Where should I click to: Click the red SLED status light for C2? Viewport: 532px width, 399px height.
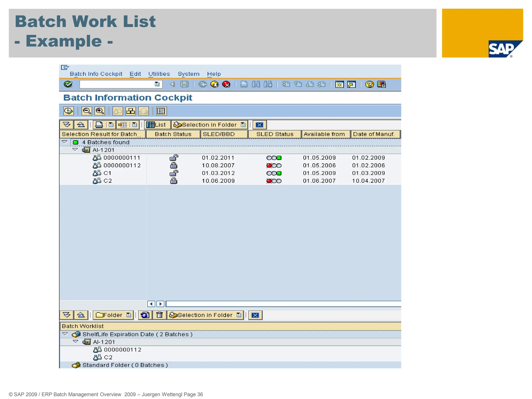pos(269,181)
